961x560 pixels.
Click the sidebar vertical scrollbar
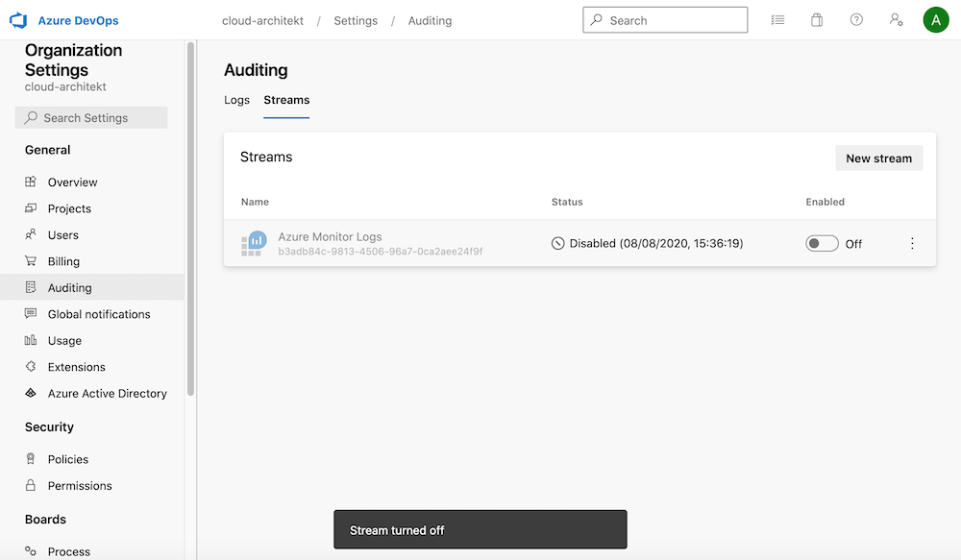(x=190, y=219)
